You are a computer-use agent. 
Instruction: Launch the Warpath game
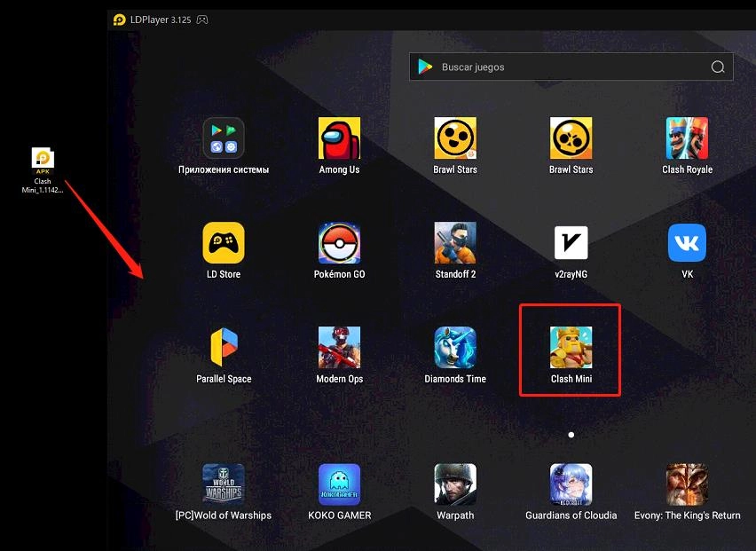pyautogui.click(x=455, y=484)
